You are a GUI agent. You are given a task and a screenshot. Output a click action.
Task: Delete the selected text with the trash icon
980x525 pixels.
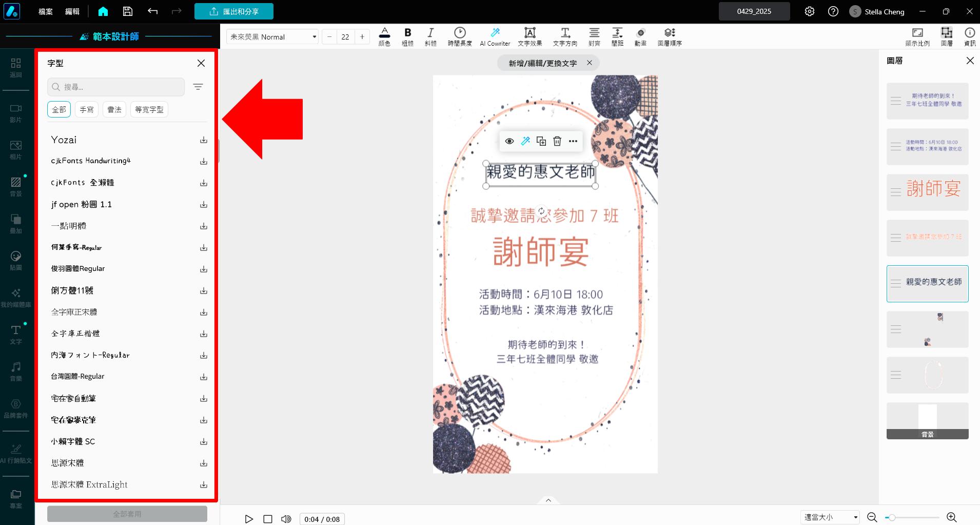(557, 141)
